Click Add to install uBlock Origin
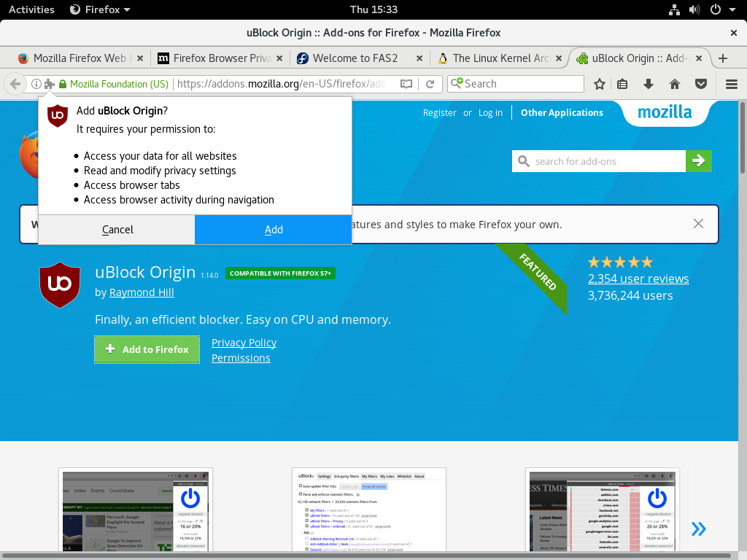 274,230
